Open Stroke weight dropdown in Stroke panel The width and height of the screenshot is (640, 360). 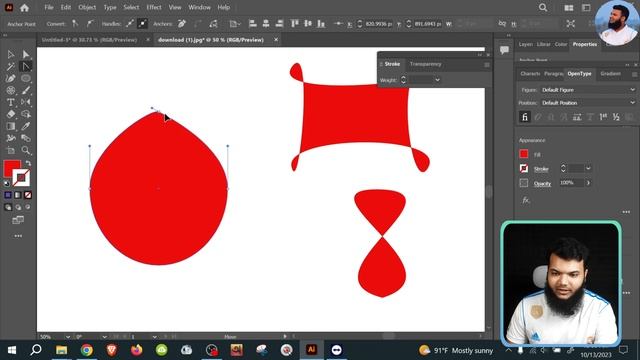[437, 80]
